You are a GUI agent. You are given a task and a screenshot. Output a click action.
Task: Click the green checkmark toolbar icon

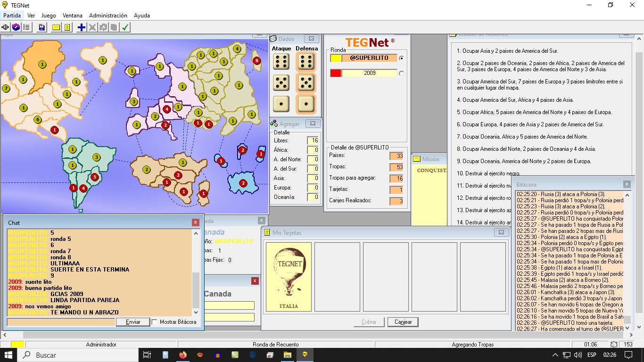[x=125, y=27]
